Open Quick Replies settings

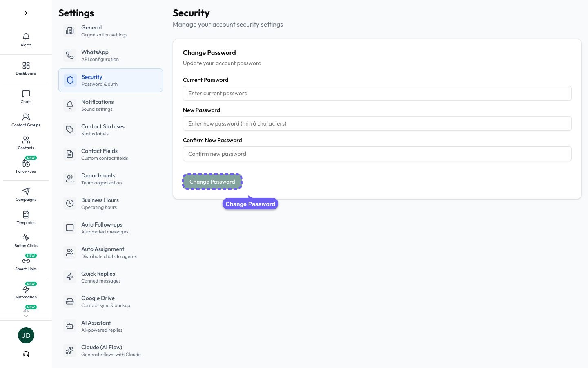(x=111, y=277)
